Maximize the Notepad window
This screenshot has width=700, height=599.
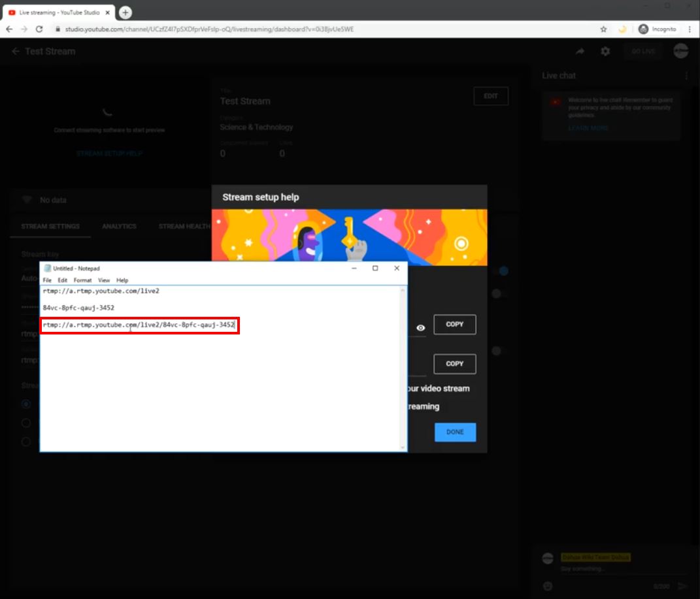(x=375, y=268)
